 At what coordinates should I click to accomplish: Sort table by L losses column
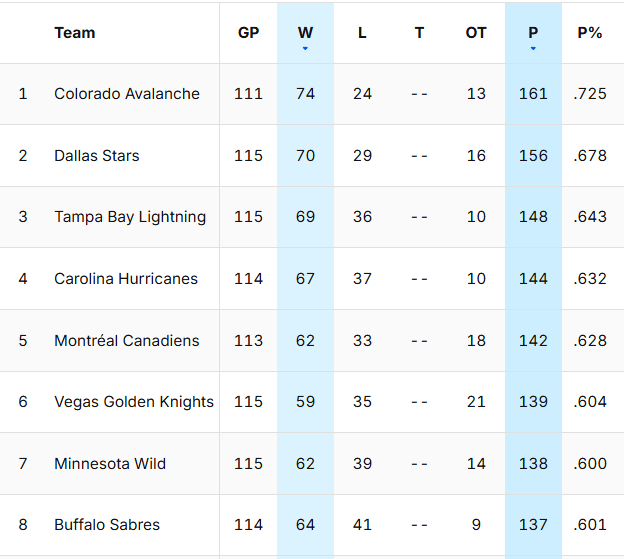[362, 33]
